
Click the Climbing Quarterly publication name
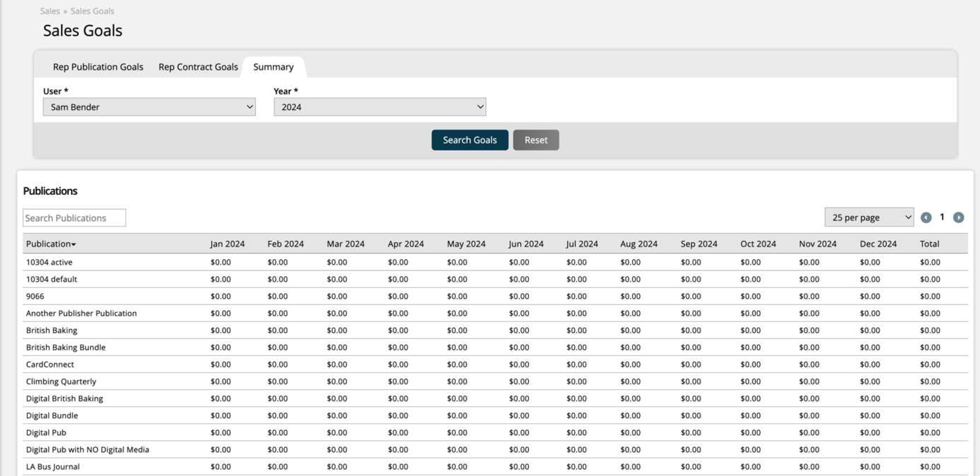[x=61, y=382]
